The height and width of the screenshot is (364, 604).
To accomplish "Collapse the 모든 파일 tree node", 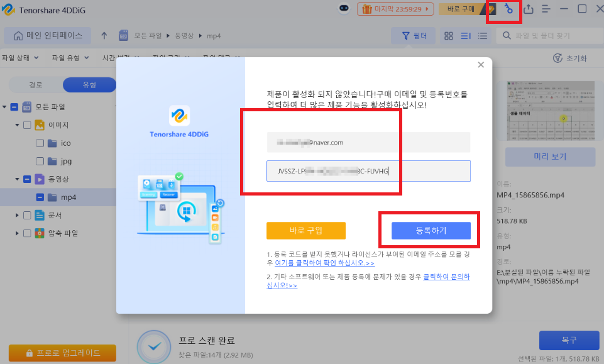I will point(4,107).
